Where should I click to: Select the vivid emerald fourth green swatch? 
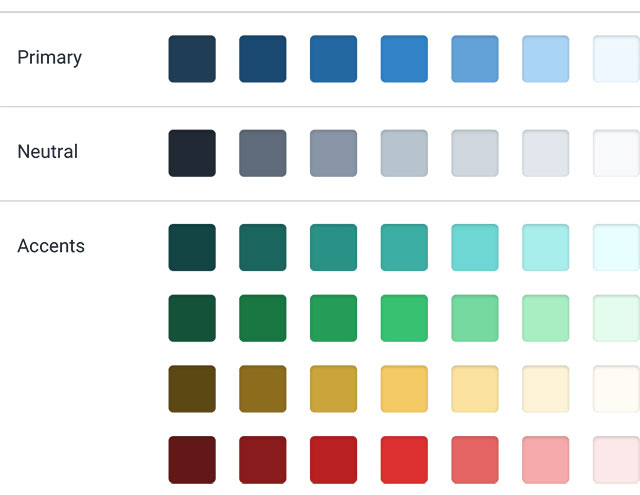(404, 318)
